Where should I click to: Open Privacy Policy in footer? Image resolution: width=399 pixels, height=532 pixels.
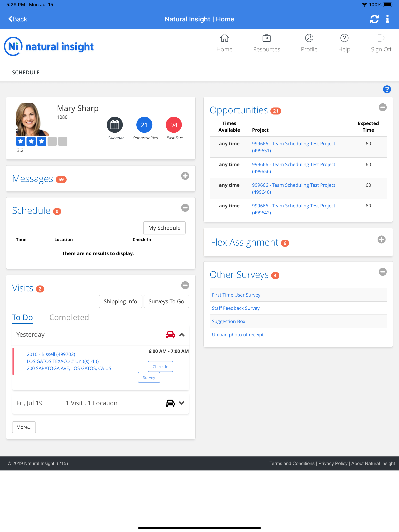coord(333,463)
